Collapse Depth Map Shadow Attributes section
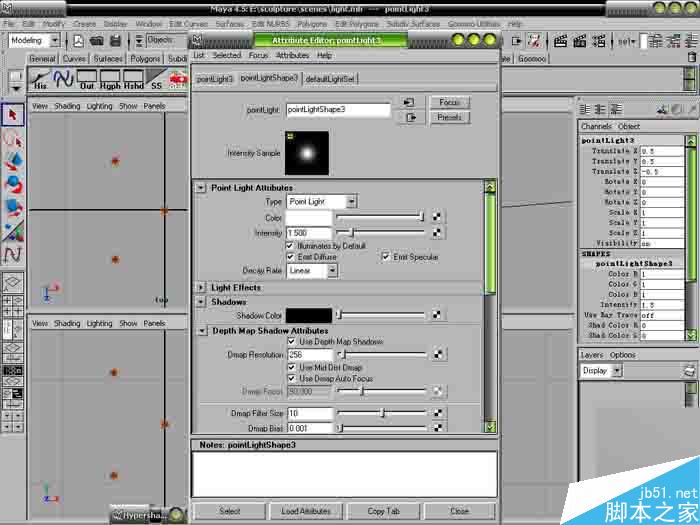 202,331
